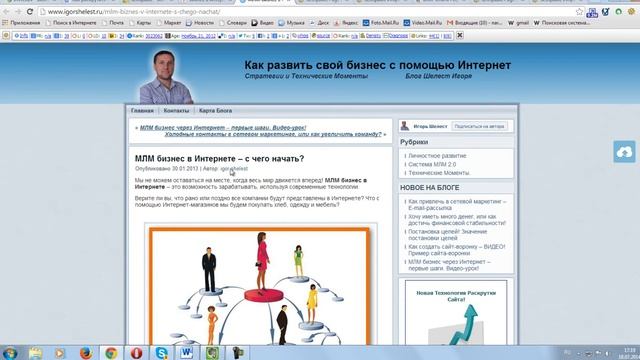640x360 pixels.
Task: Open next post Холодные контакты link
Action: (x=273, y=134)
